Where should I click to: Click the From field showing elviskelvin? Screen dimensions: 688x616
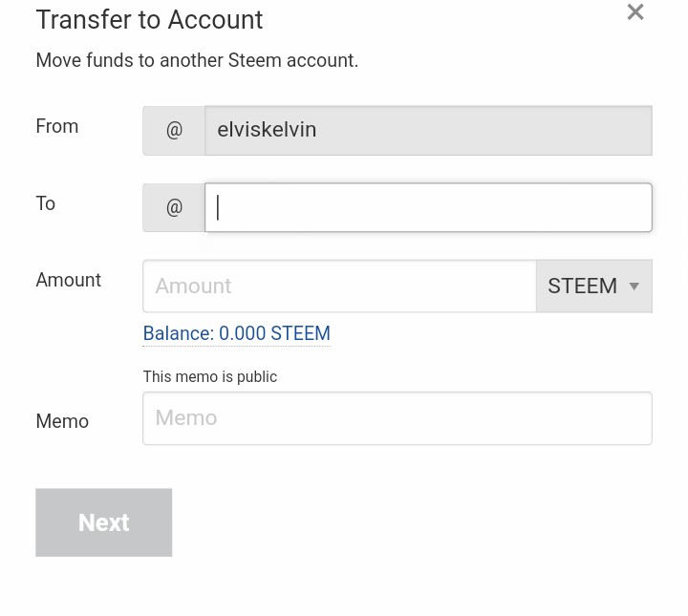click(x=428, y=131)
